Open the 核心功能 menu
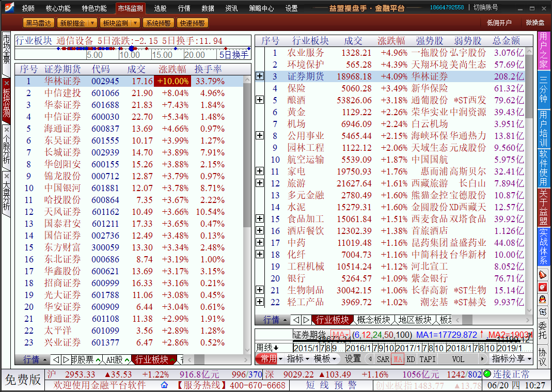Viewport: 552px width, 392px height. (58, 8)
